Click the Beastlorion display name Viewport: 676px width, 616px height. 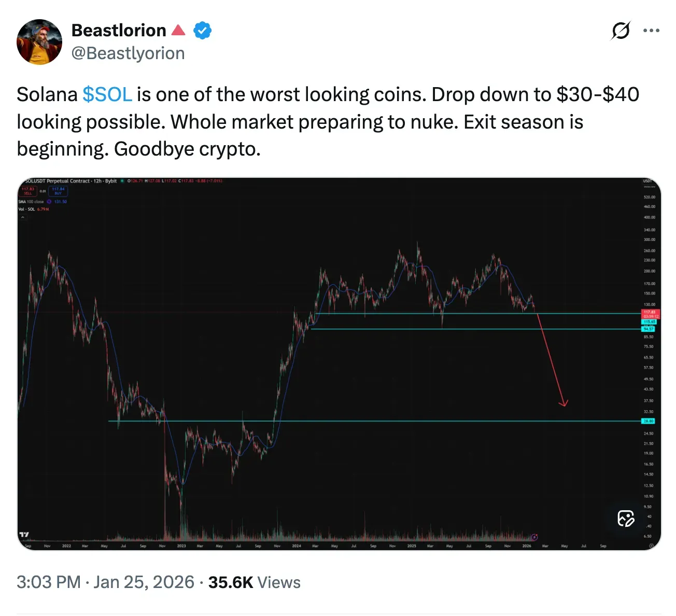tap(117, 30)
